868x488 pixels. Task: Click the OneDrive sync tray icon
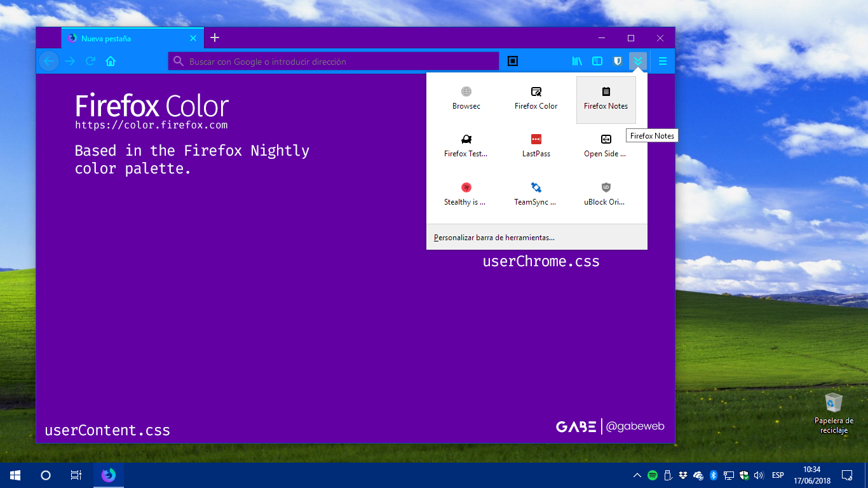click(698, 475)
